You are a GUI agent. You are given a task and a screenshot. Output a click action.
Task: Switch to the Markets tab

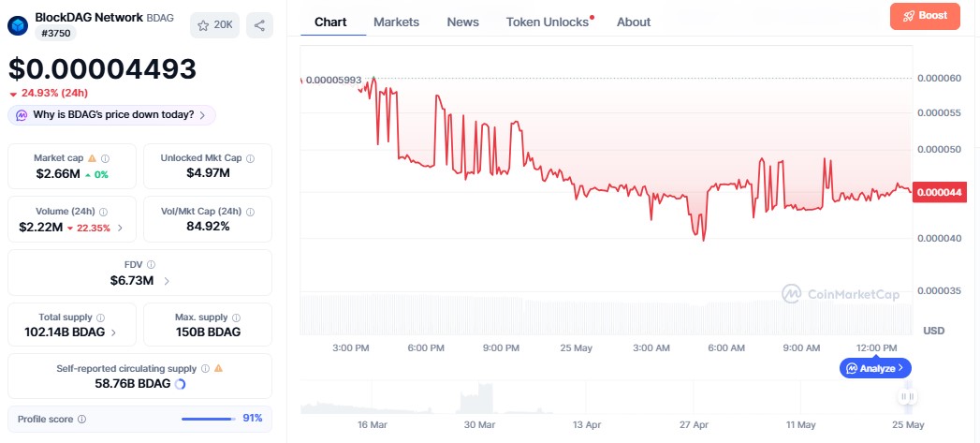tap(396, 22)
